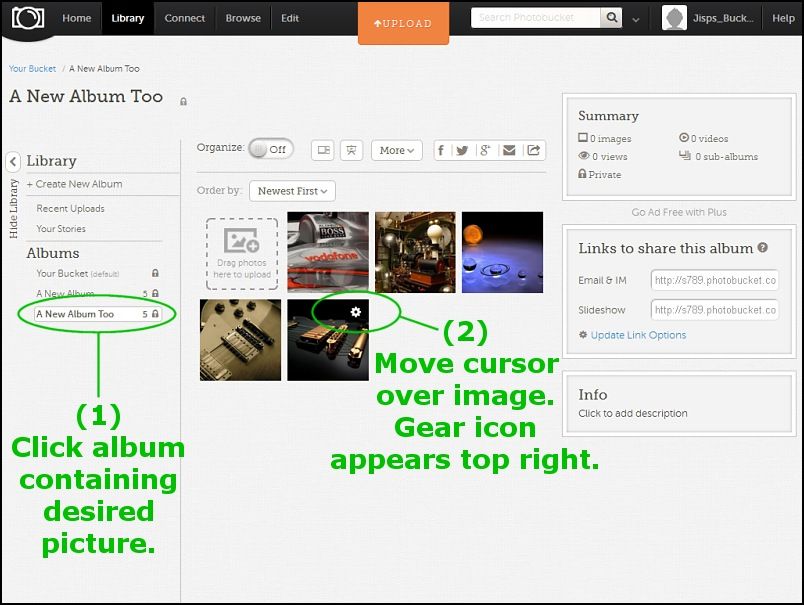Image resolution: width=804 pixels, height=605 pixels.
Task: Open the Vodafone race car thumbnail
Action: (x=328, y=252)
